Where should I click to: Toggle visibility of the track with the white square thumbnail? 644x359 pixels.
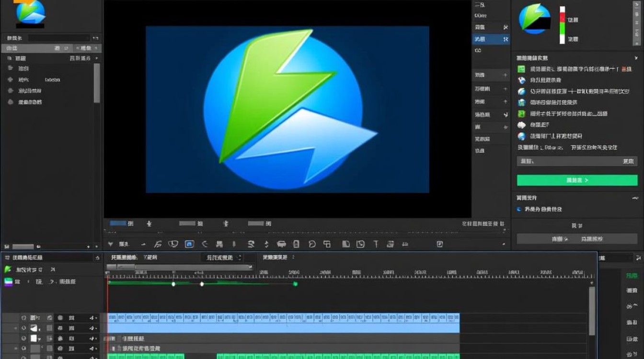tap(23, 338)
